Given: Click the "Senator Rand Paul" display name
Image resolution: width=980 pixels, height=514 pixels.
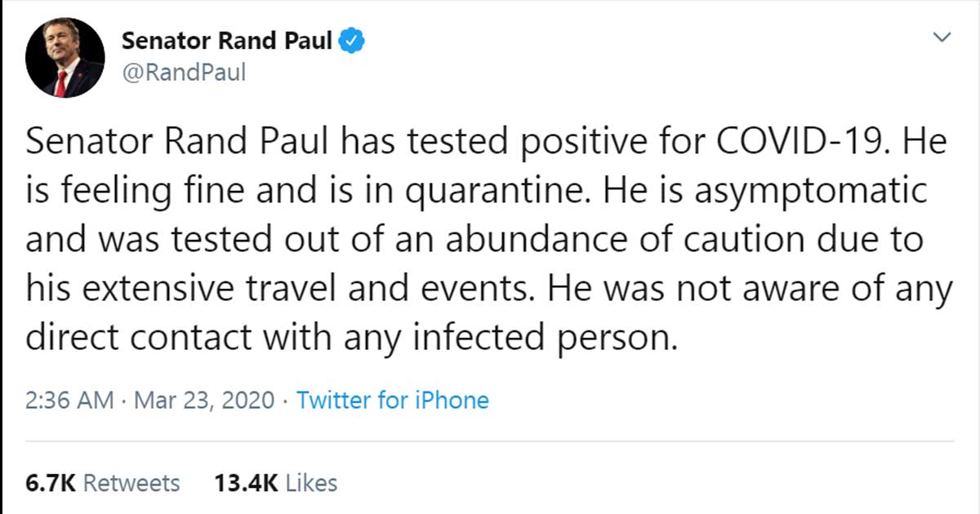Looking at the screenshot, I should click(x=227, y=40).
